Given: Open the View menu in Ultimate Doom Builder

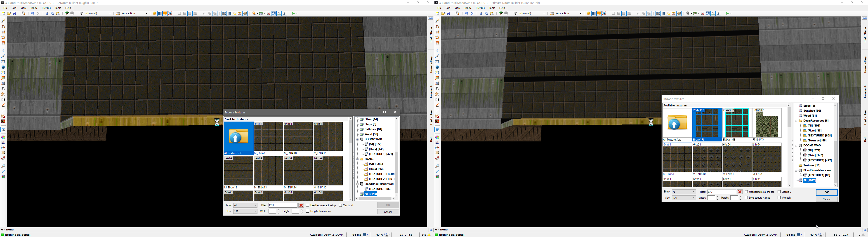Looking at the screenshot, I should click(457, 8).
